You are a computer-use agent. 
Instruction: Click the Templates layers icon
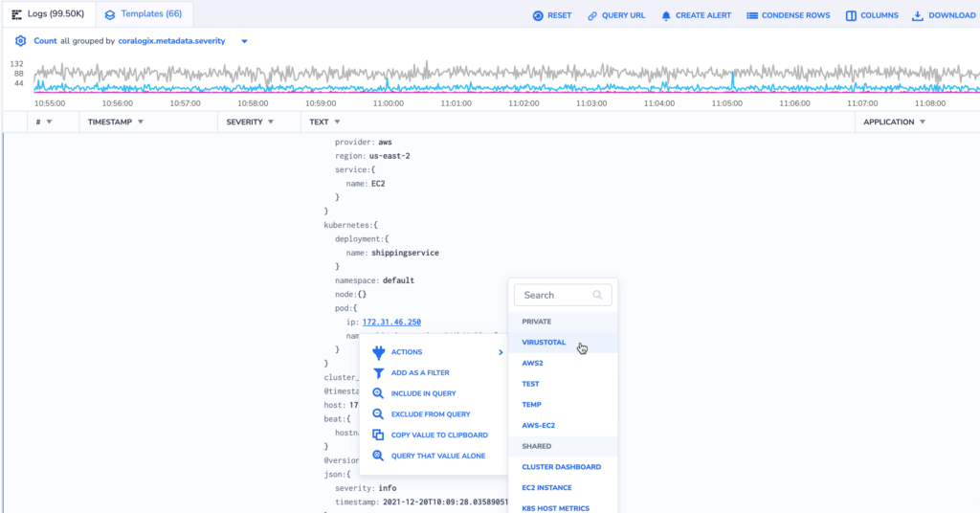pyautogui.click(x=110, y=14)
